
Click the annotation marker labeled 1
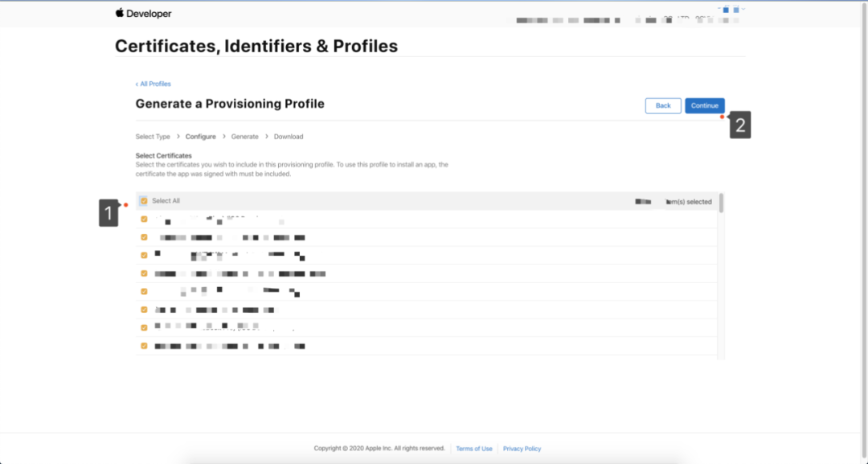tap(109, 213)
